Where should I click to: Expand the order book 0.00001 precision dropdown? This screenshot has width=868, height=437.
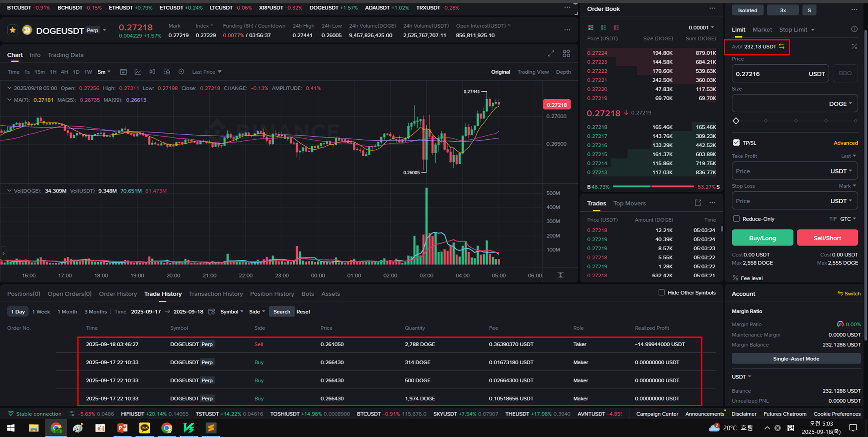[701, 27]
